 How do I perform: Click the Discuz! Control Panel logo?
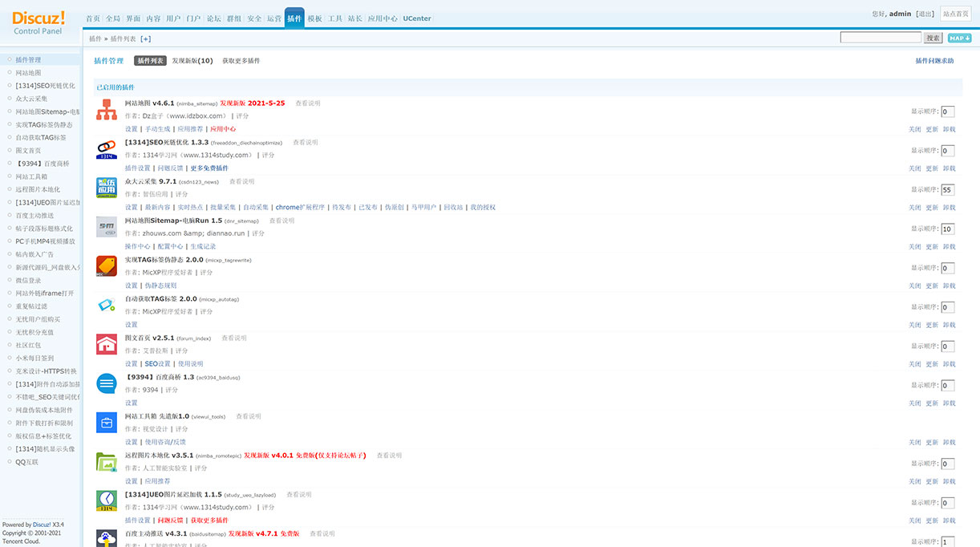39,22
